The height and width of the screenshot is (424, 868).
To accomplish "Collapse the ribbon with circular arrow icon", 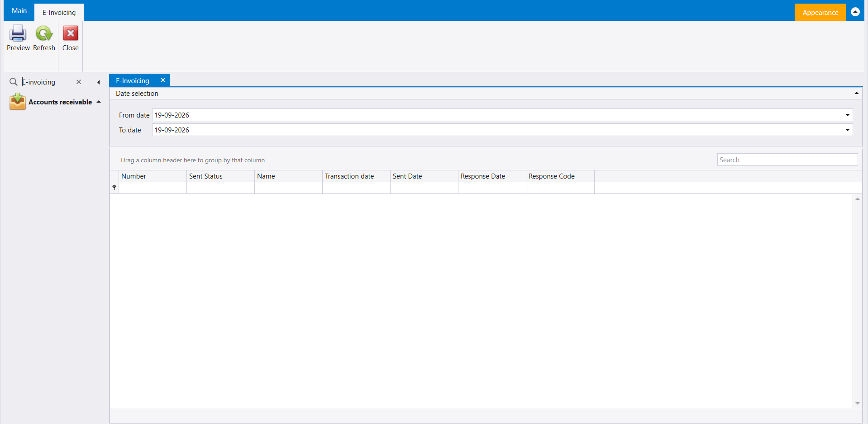I will 855,12.
